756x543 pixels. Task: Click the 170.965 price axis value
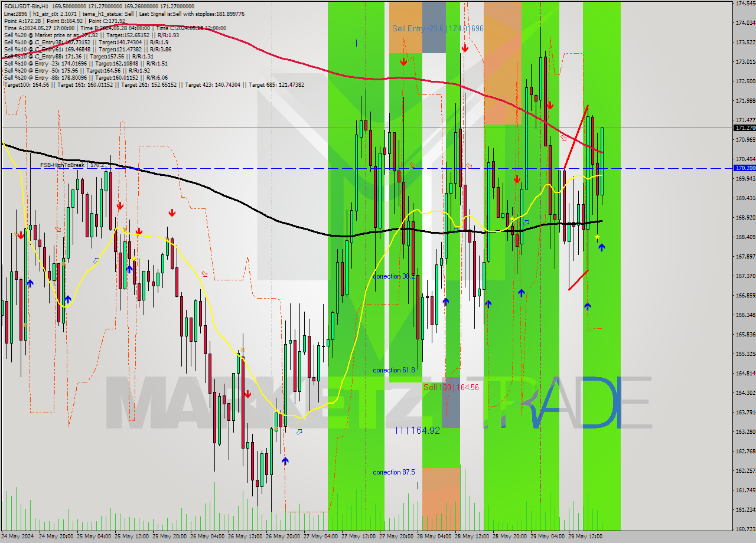click(x=745, y=140)
